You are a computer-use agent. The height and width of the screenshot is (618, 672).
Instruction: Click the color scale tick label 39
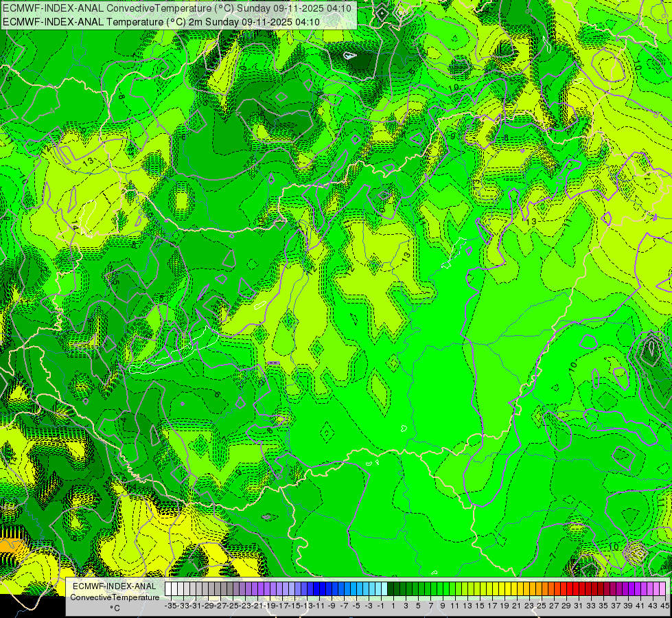tap(628, 606)
